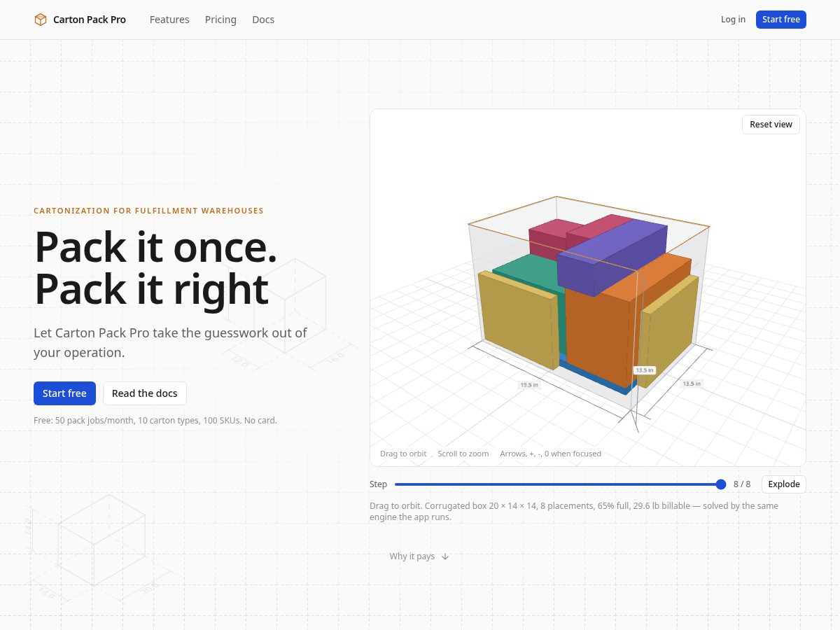Click the Start free button below the headline
This screenshot has height=630, width=840.
click(x=64, y=393)
